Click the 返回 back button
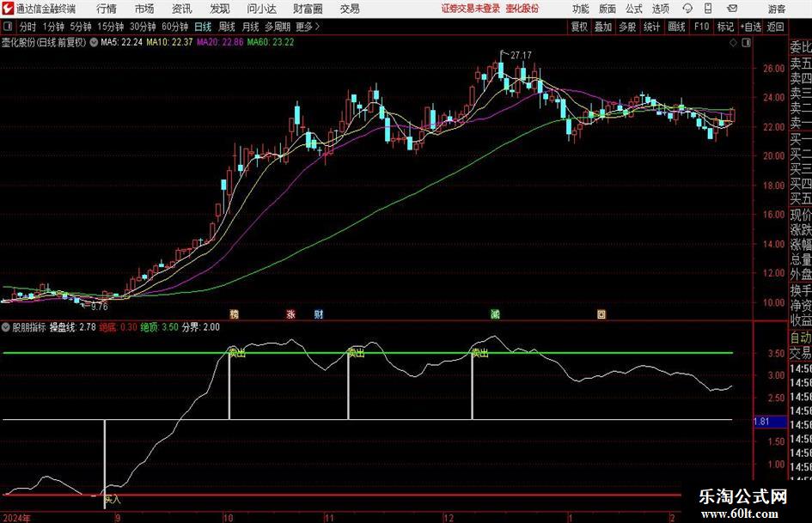 [775, 27]
